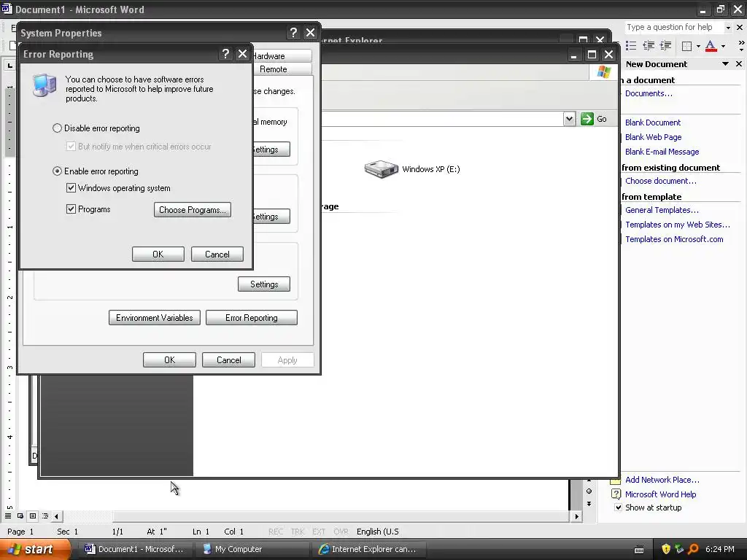Click the Word tab stop selector
This screenshot has height=560, width=747.
coord(10,65)
